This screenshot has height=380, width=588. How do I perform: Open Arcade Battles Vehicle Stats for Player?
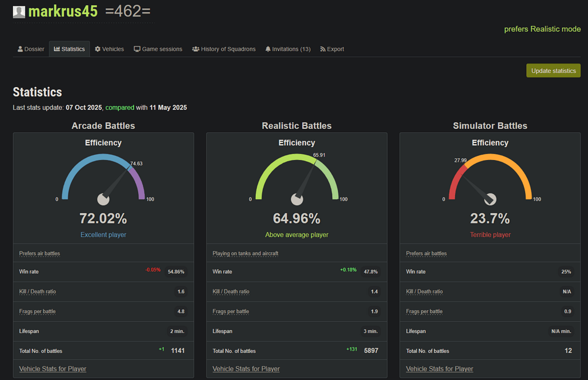[x=53, y=369]
